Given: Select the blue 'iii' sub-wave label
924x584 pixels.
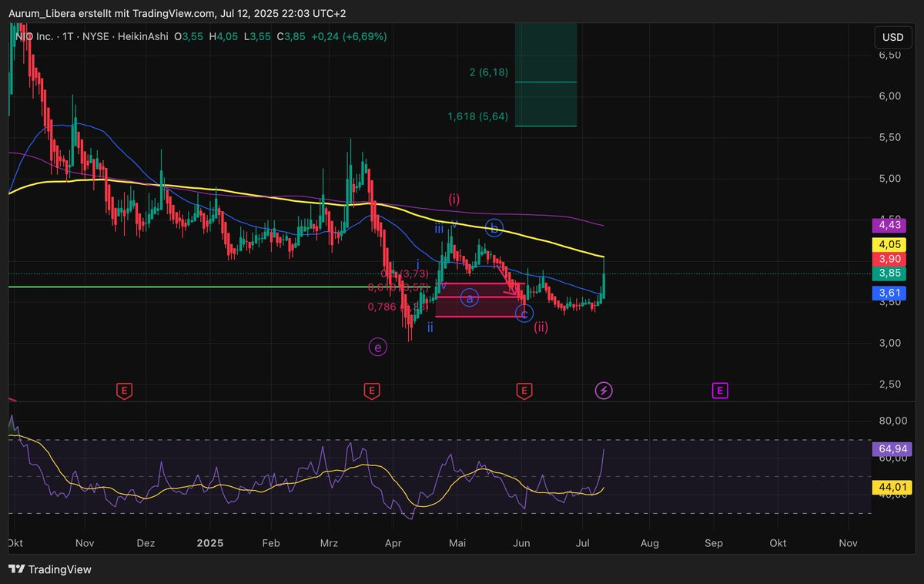Looking at the screenshot, I should [438, 228].
